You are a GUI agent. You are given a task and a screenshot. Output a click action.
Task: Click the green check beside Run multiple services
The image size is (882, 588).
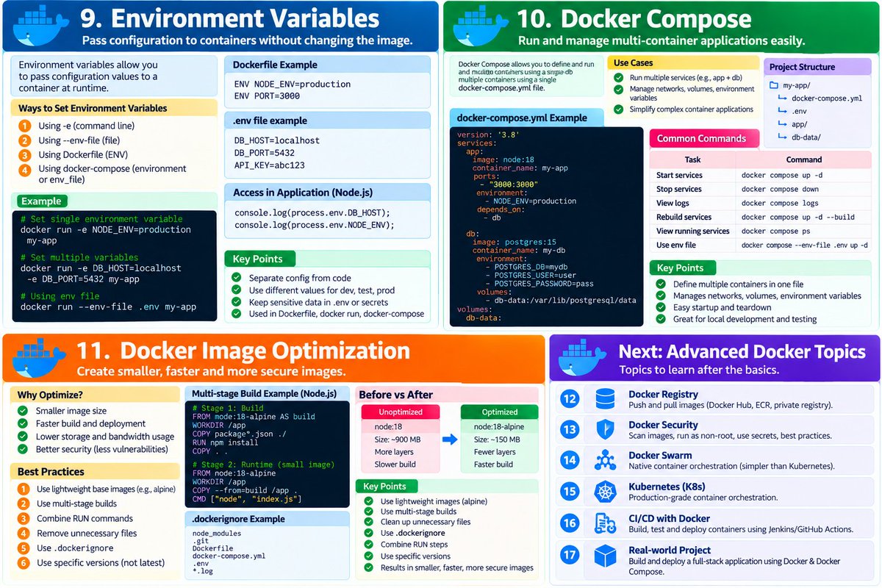(618, 77)
